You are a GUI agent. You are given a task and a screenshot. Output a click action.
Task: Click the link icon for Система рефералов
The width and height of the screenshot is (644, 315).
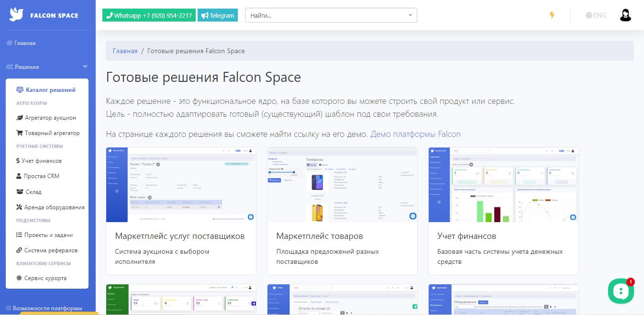pyautogui.click(x=19, y=250)
